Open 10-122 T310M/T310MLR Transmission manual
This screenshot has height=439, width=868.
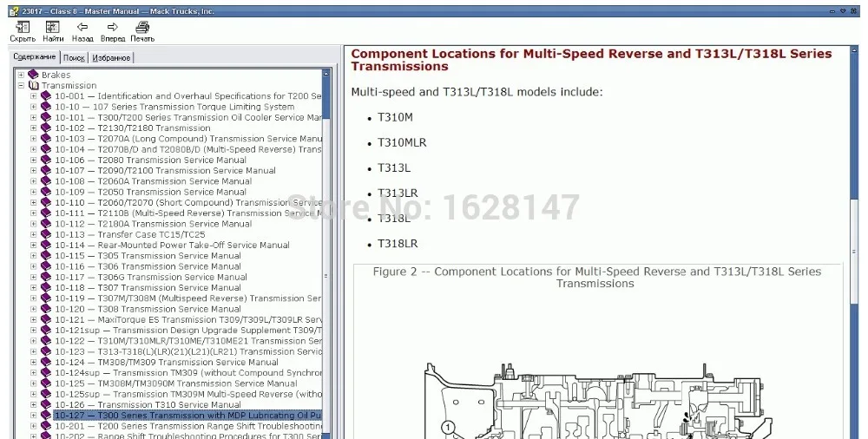[188, 341]
